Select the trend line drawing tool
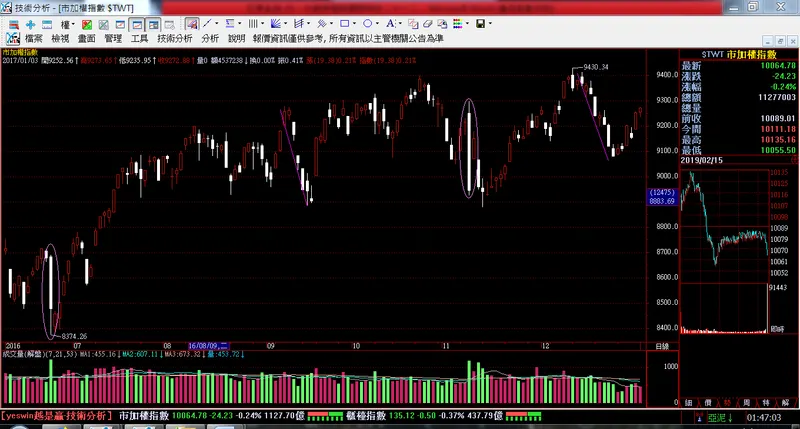 pyautogui.click(x=207, y=23)
